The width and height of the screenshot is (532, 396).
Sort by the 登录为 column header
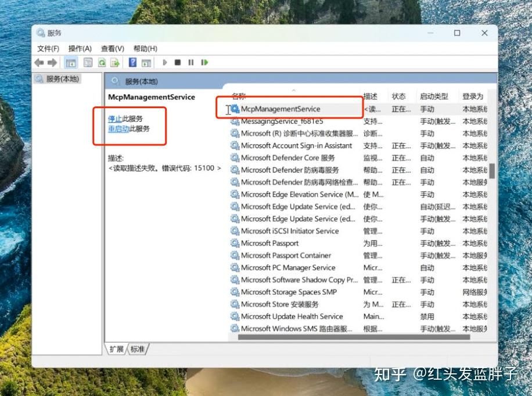473,96
